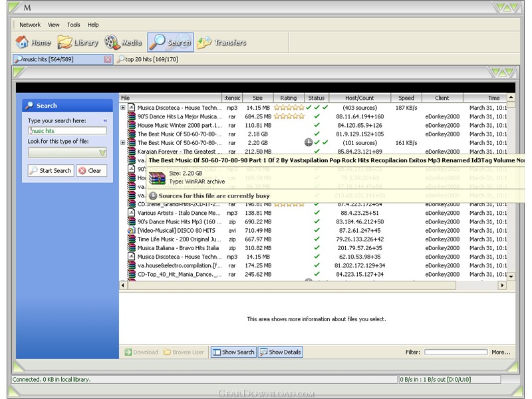Click the '2.18 GB' size cell

point(257,134)
